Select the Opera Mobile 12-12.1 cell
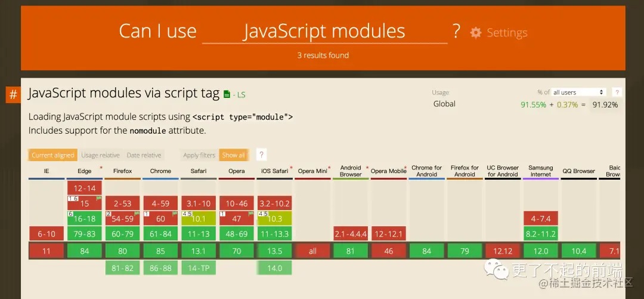The height and width of the screenshot is (299, 644). click(x=389, y=233)
